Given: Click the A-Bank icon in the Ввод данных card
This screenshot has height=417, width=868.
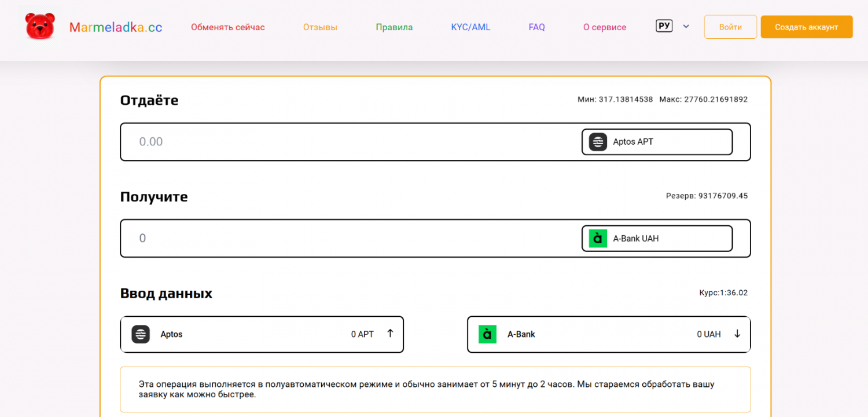Looking at the screenshot, I should (x=488, y=334).
